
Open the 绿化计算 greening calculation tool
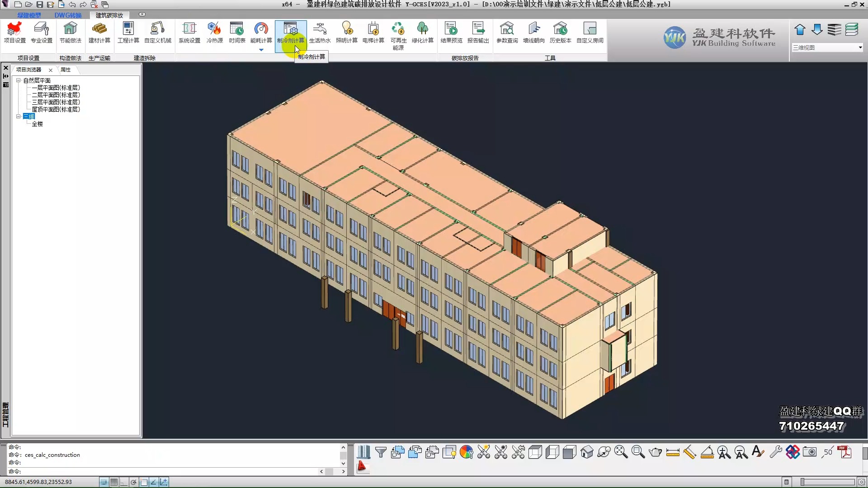[x=422, y=33]
